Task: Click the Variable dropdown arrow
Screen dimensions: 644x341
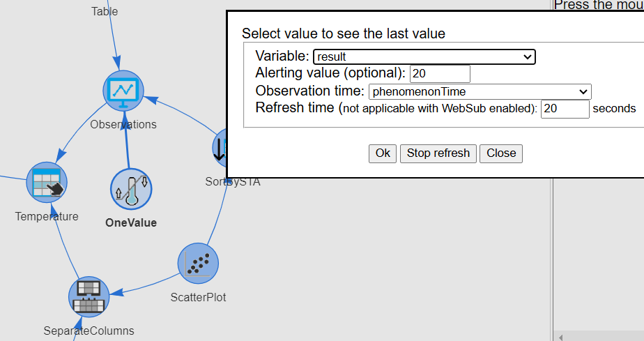Action: click(x=528, y=57)
